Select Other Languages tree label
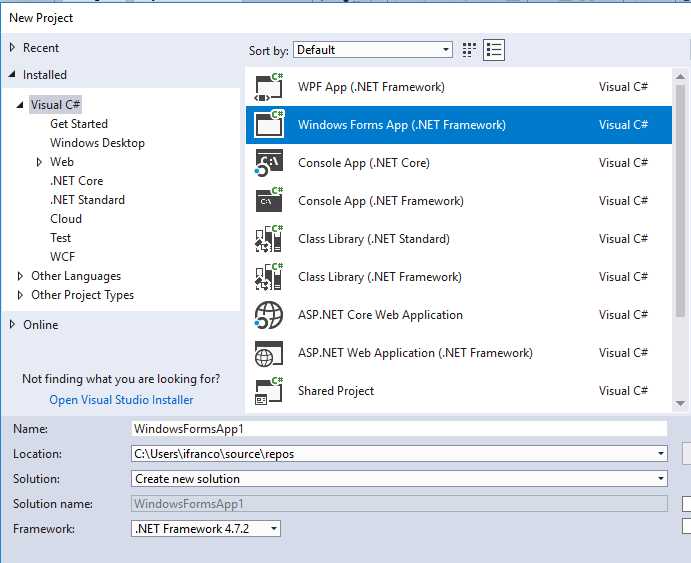691x563 pixels. 76,276
